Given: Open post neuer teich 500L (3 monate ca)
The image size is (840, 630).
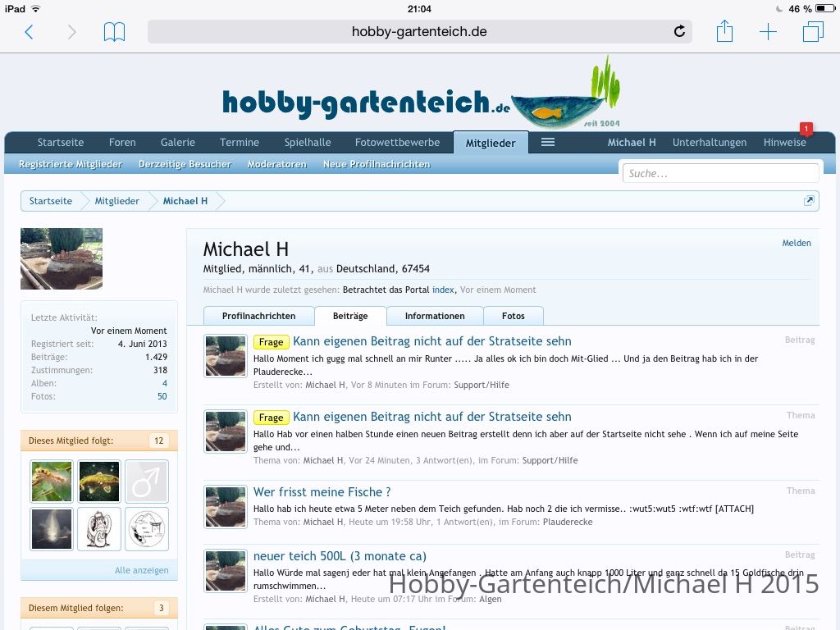Looking at the screenshot, I should point(340,556).
